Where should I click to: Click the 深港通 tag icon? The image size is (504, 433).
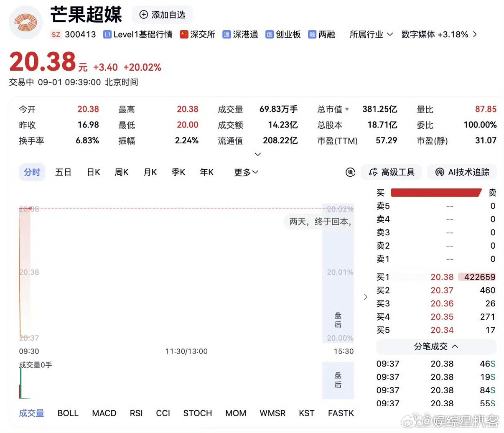(x=227, y=35)
